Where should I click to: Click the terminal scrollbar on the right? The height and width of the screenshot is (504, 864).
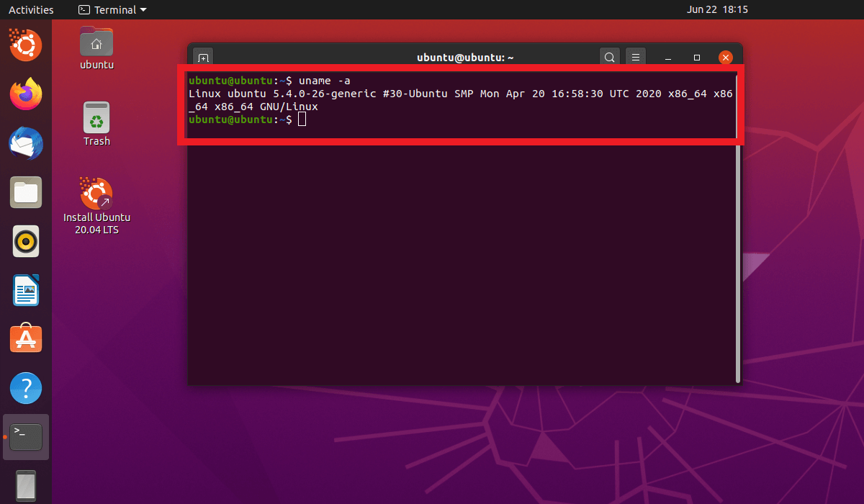tap(737, 216)
